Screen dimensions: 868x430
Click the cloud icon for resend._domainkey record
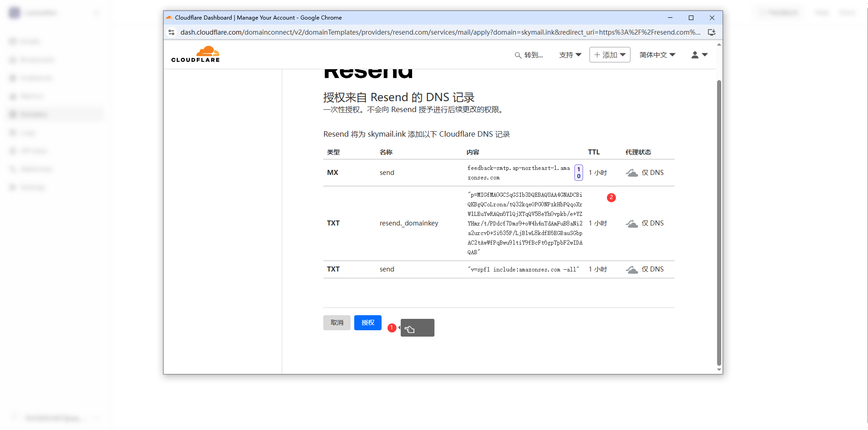[632, 224]
